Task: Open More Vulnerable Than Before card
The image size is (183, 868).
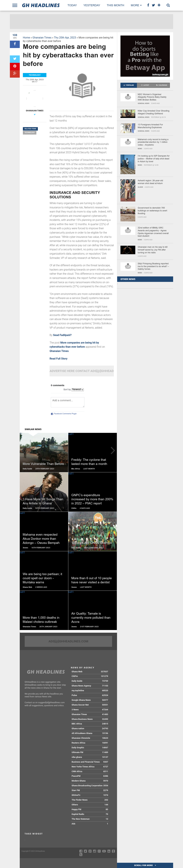Action: coord(44,452)
